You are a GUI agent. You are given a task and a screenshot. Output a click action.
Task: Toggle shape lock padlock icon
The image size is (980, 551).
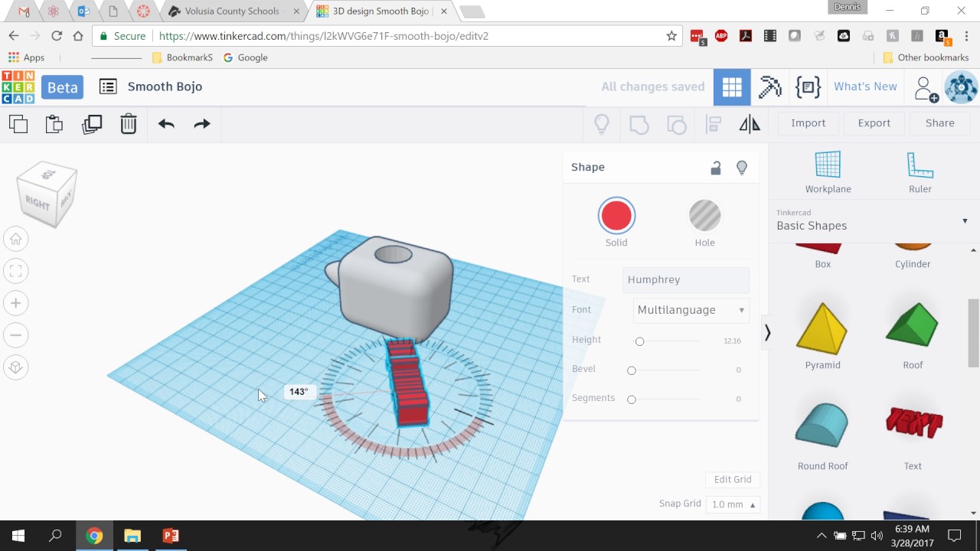tap(715, 168)
